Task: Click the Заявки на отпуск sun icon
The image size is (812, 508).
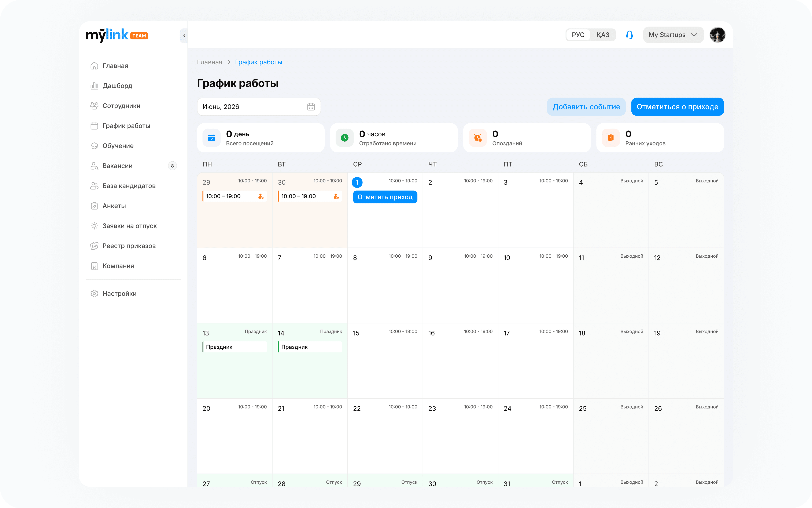Action: 94,226
